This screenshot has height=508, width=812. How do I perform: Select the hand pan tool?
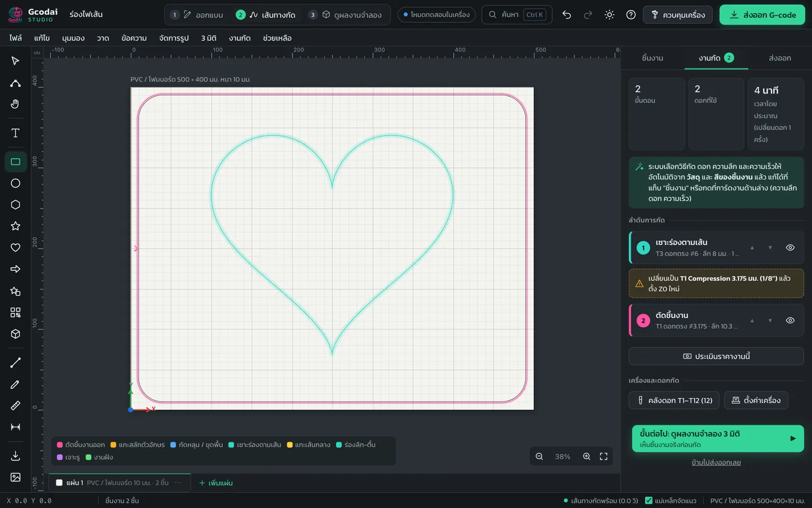[x=15, y=104]
